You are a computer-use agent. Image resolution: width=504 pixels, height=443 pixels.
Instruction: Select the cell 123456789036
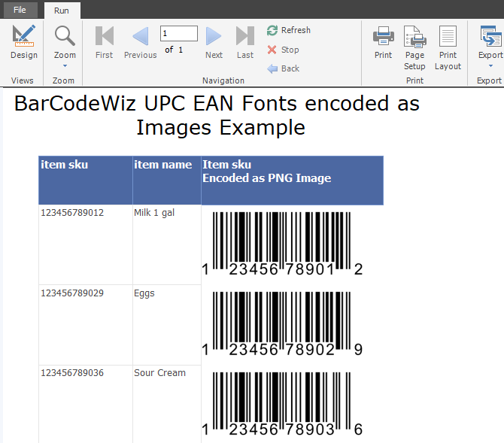[86, 404]
